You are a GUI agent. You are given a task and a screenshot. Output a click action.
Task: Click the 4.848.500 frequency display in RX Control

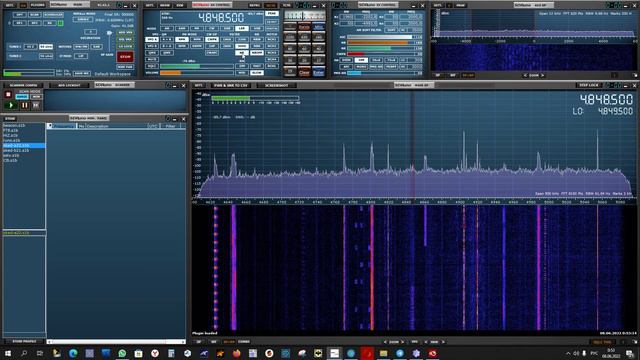click(221, 18)
